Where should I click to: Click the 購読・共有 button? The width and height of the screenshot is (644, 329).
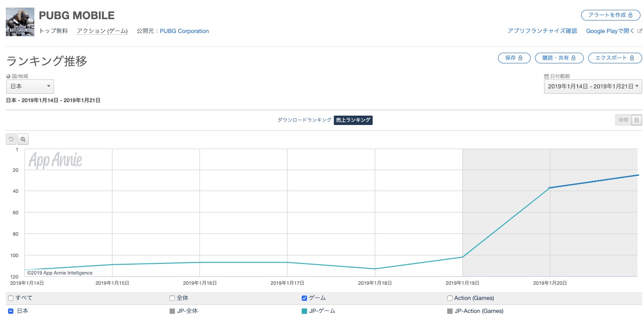(559, 58)
